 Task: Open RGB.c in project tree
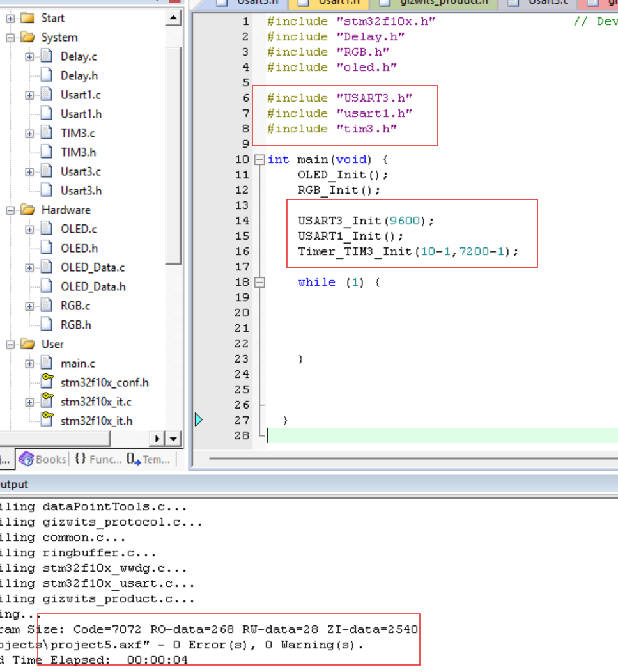(75, 306)
